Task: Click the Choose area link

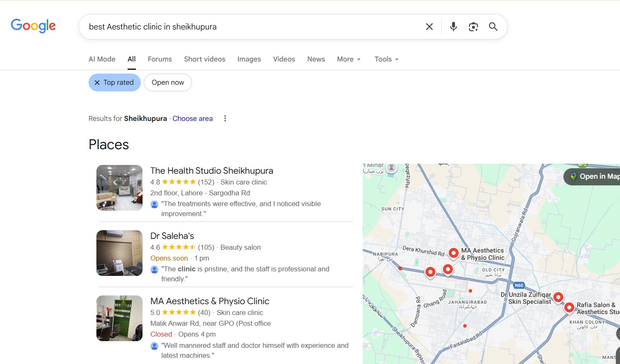Action: [x=192, y=118]
